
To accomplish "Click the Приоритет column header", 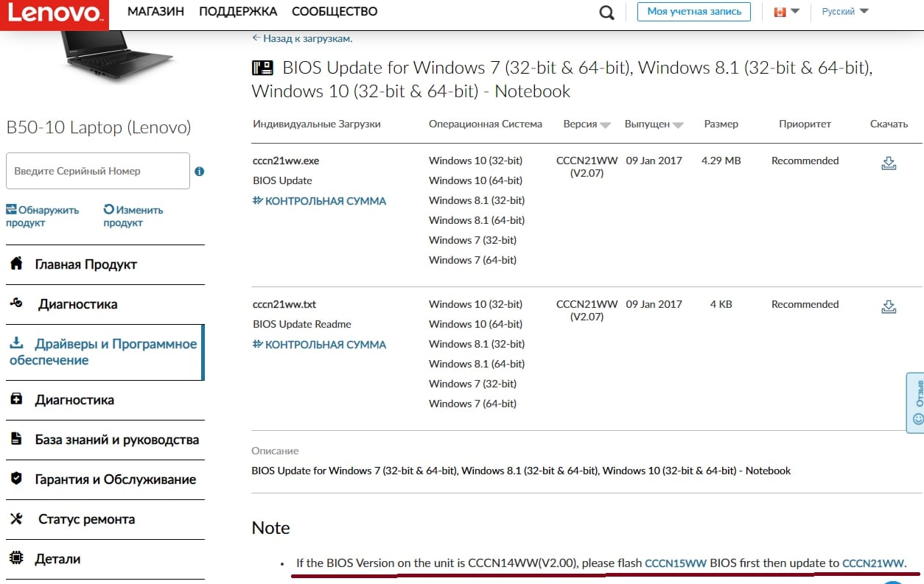I will (805, 124).
